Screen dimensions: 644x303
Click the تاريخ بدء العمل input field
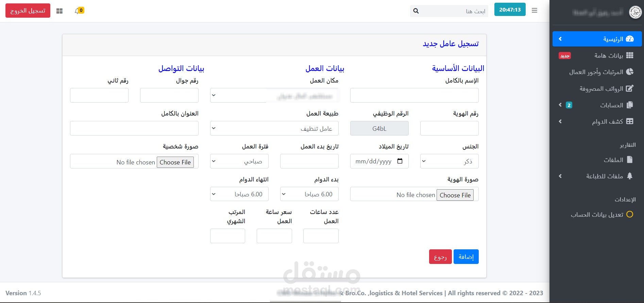(309, 161)
